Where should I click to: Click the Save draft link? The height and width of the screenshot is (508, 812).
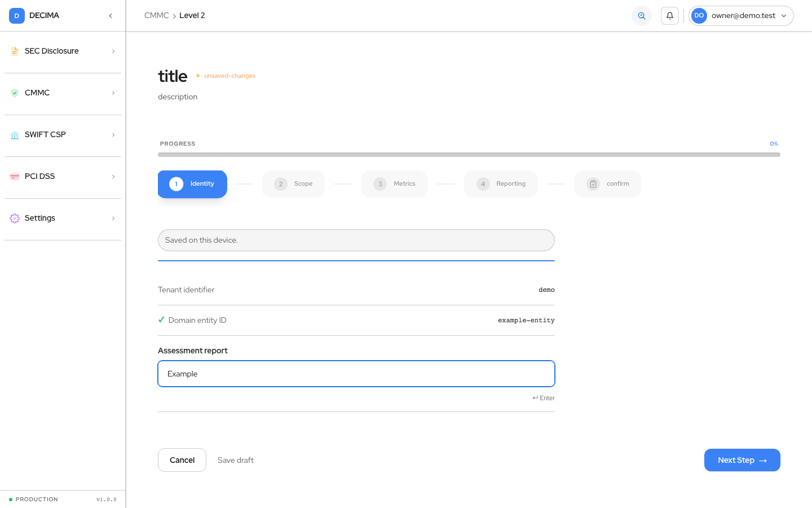[x=236, y=460]
